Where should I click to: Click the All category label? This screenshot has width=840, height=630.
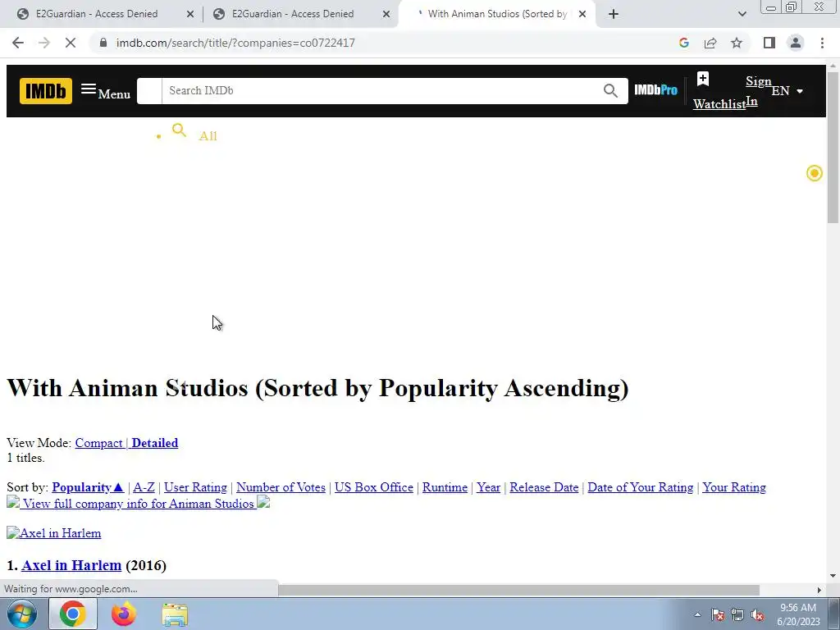coord(208,136)
